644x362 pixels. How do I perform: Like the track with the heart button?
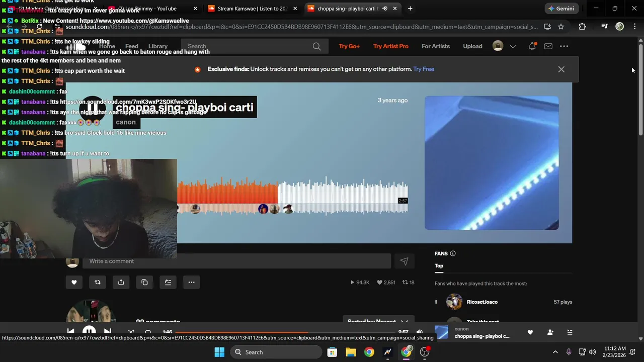point(74,282)
